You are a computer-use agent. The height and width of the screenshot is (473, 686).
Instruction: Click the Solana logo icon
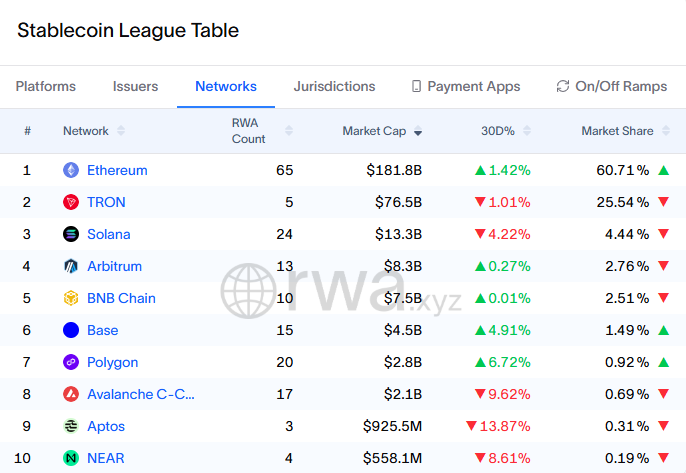pyautogui.click(x=71, y=234)
